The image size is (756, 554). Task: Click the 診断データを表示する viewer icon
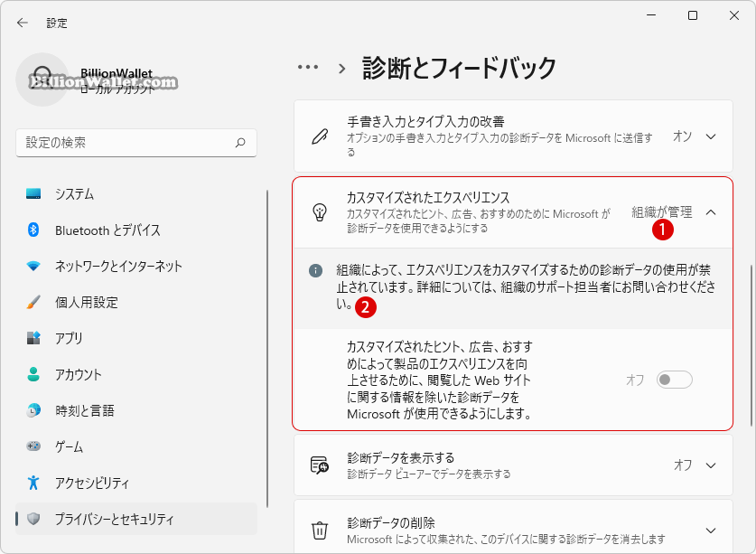[x=320, y=465]
